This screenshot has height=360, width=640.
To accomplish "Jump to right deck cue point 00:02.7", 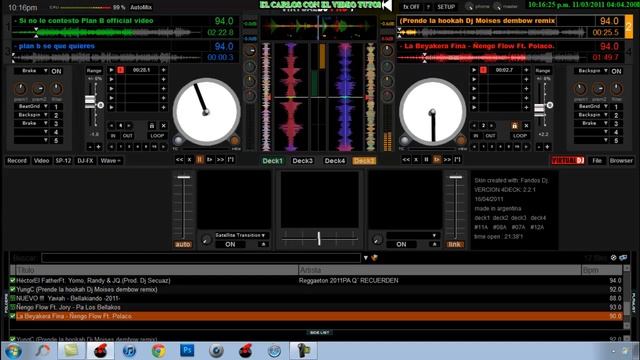I will tap(504, 70).
